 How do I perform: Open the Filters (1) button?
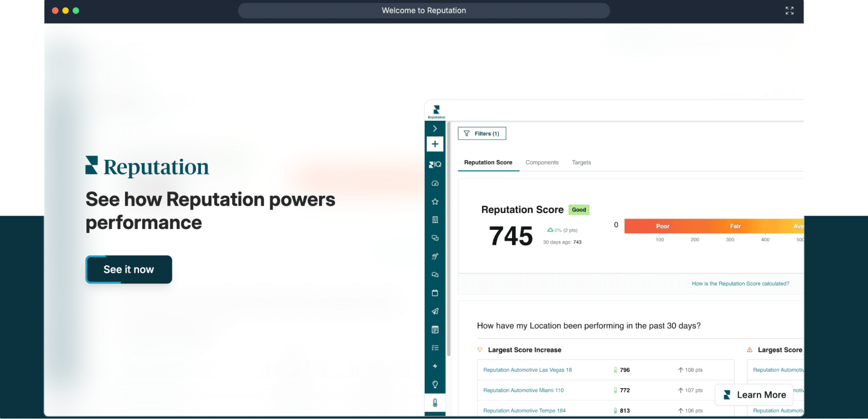coord(482,133)
